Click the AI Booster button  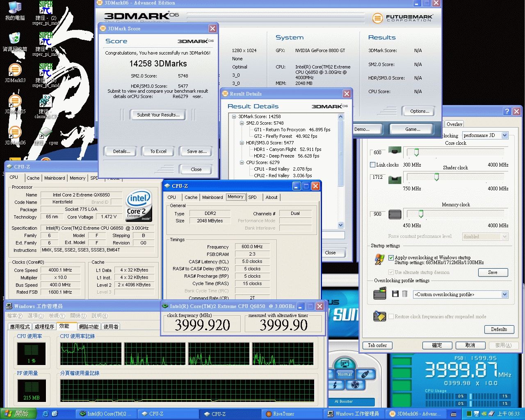pyautogui.click(x=352, y=402)
